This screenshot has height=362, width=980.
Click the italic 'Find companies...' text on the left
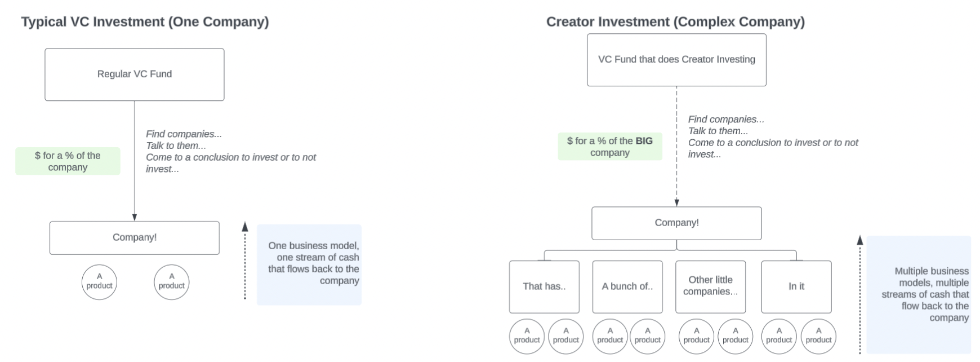[184, 134]
